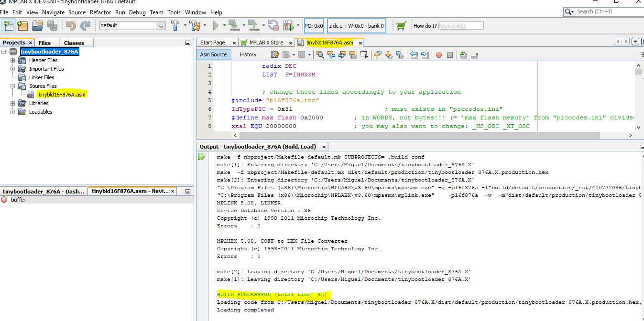Expand the Important Files folder
Image resolution: width=644 pixels, height=321 pixels.
tap(13, 69)
